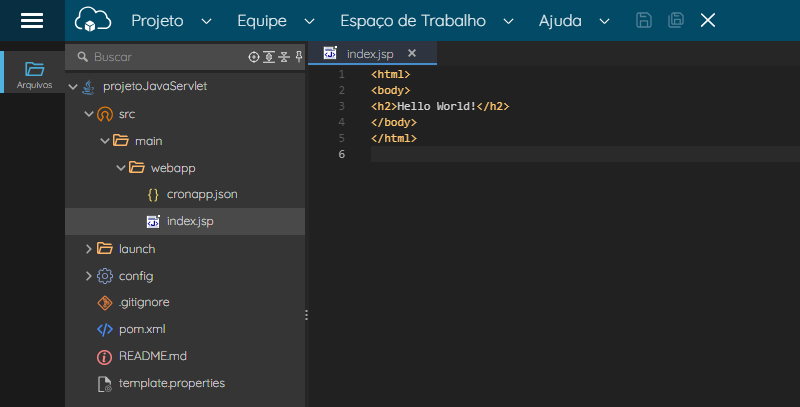This screenshot has height=407, width=800.
Task: Click the launch folder icon
Action: tap(105, 248)
